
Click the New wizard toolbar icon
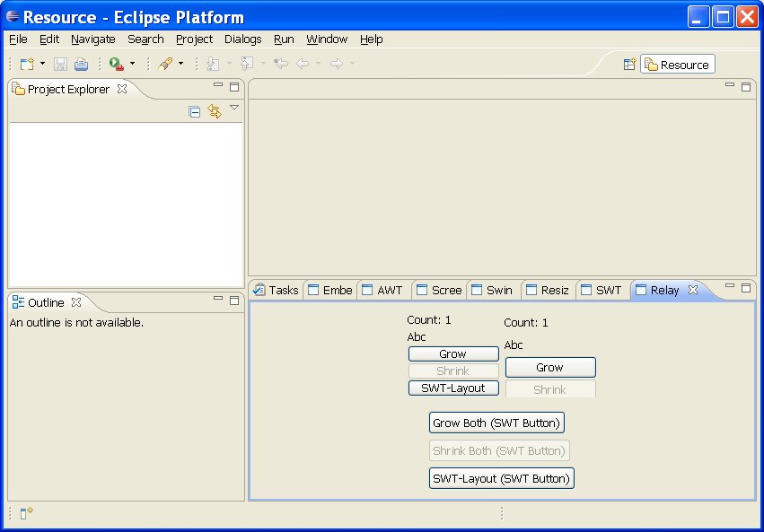(x=27, y=64)
